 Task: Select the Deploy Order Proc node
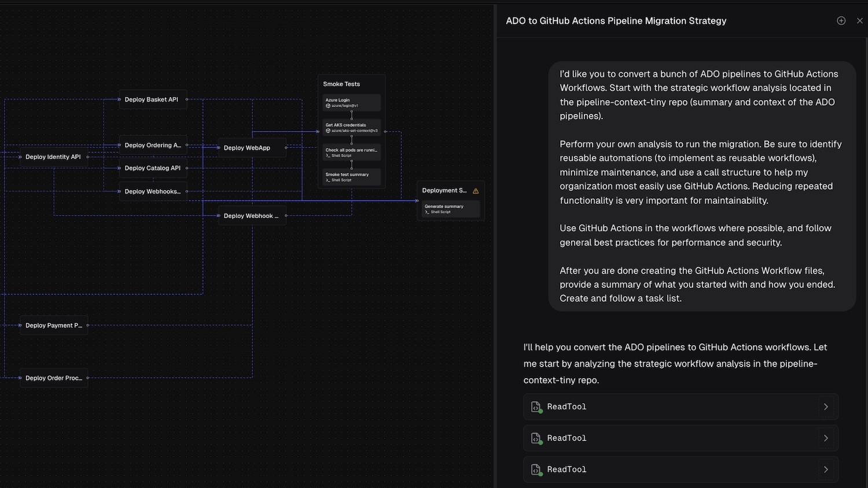tap(53, 378)
